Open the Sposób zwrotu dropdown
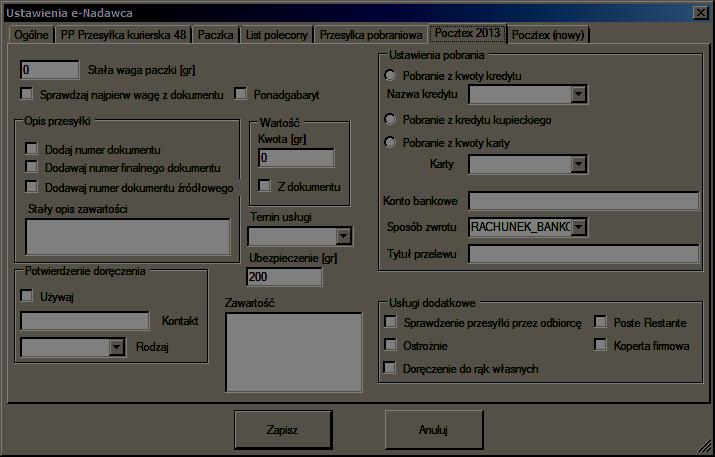 pyautogui.click(x=578, y=227)
